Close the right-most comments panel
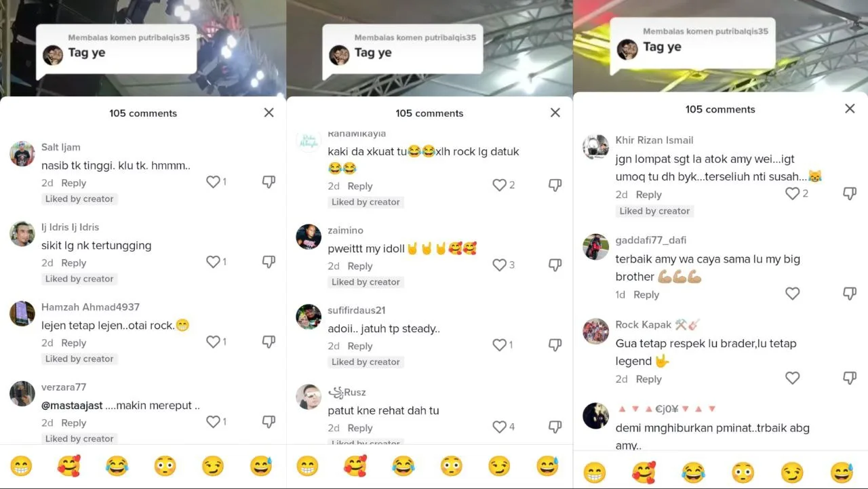The height and width of the screenshot is (489, 868). pyautogui.click(x=850, y=109)
